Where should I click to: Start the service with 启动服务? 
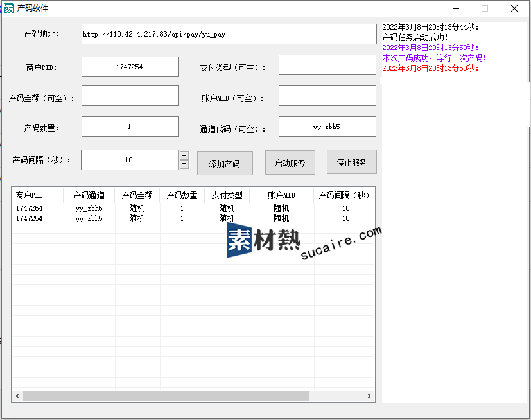point(290,163)
